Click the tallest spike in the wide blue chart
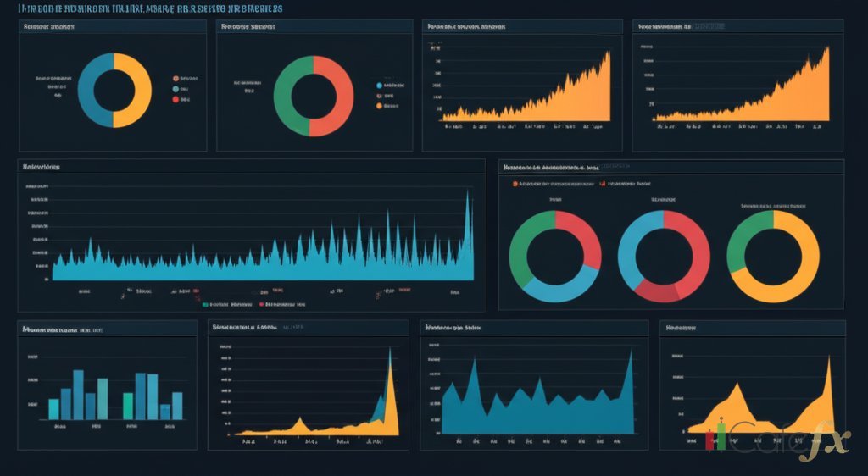The height and width of the screenshot is (476, 868). click(467, 196)
